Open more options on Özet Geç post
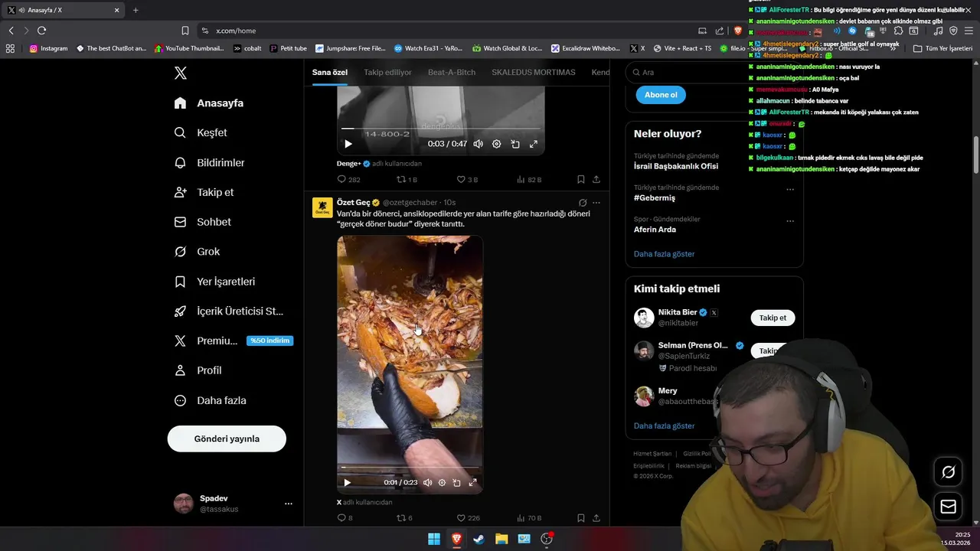The height and width of the screenshot is (551, 980). tap(596, 203)
